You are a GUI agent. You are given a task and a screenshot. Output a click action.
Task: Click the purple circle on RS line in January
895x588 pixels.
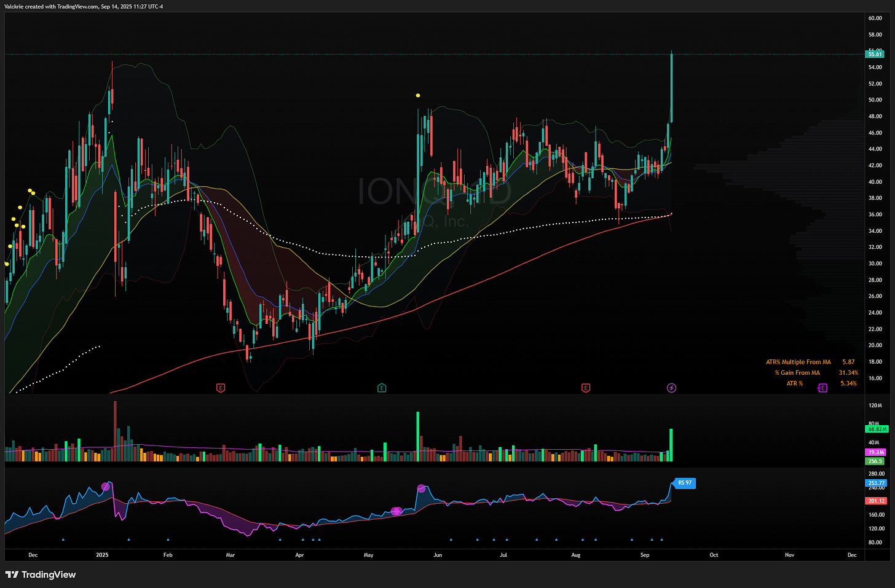[x=106, y=487]
